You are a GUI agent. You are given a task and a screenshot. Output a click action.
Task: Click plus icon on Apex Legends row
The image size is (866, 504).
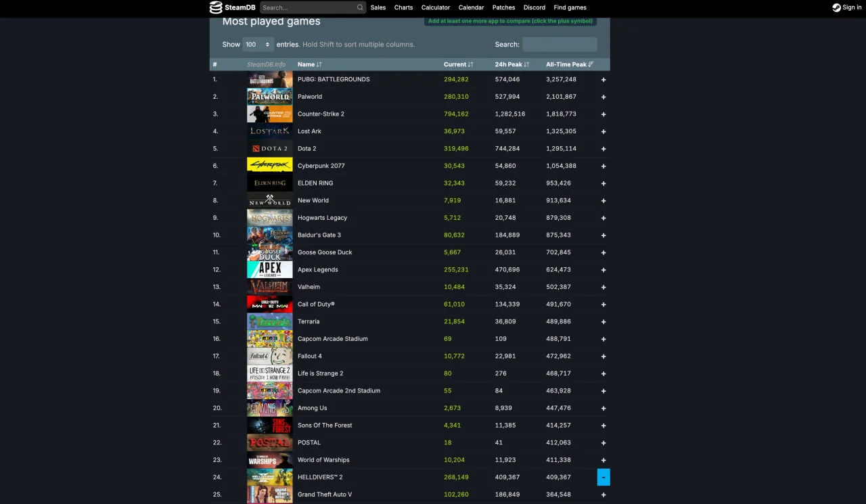coord(603,270)
